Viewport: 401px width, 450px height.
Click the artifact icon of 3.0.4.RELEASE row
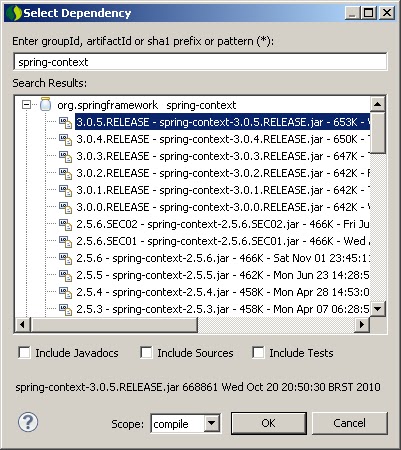click(65, 139)
